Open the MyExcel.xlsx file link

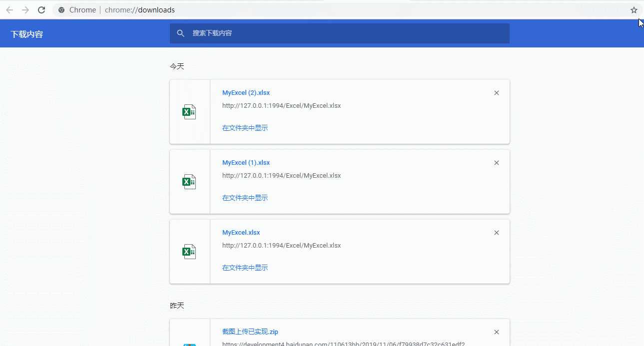tap(241, 233)
